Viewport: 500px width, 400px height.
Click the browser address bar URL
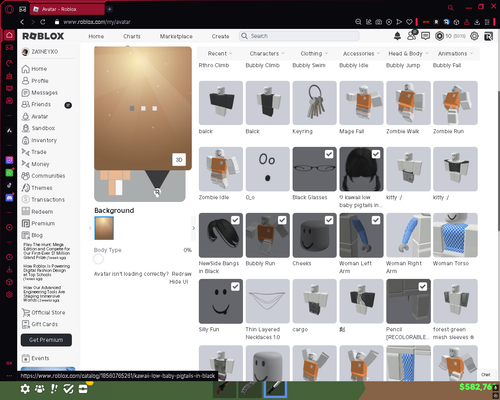coord(97,22)
